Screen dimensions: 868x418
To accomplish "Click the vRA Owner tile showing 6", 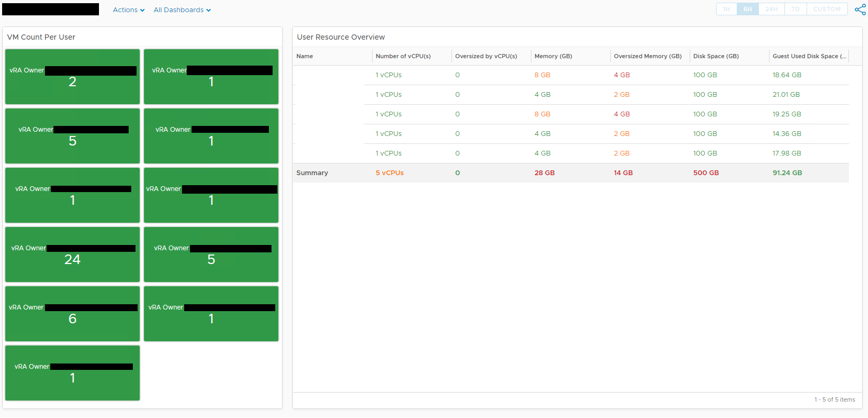I will pos(73,314).
